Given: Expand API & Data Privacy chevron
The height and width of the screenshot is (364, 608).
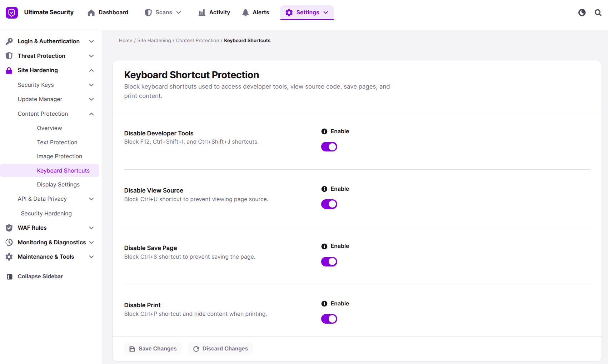Looking at the screenshot, I should (x=91, y=199).
